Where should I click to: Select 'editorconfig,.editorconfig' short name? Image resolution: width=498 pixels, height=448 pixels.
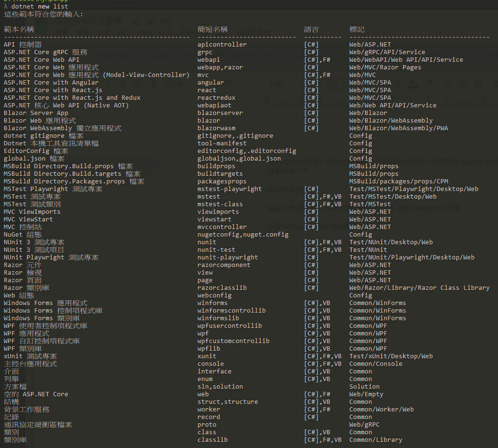click(x=247, y=151)
